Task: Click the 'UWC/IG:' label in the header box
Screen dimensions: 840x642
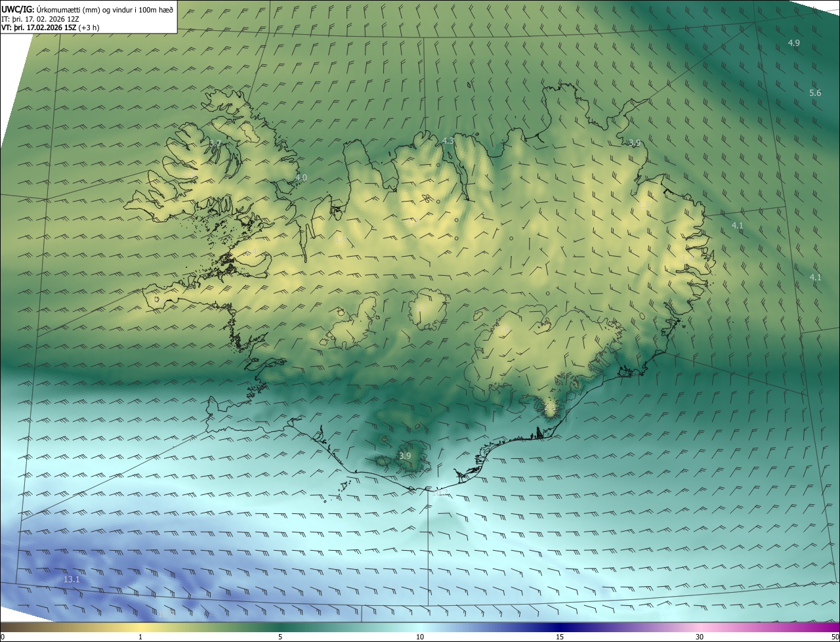Action: (x=18, y=9)
